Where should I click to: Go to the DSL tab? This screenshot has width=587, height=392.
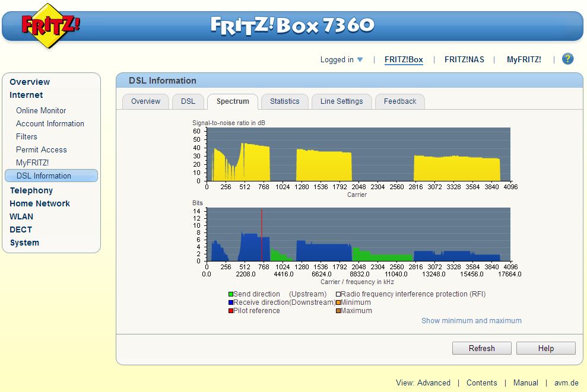coord(188,101)
